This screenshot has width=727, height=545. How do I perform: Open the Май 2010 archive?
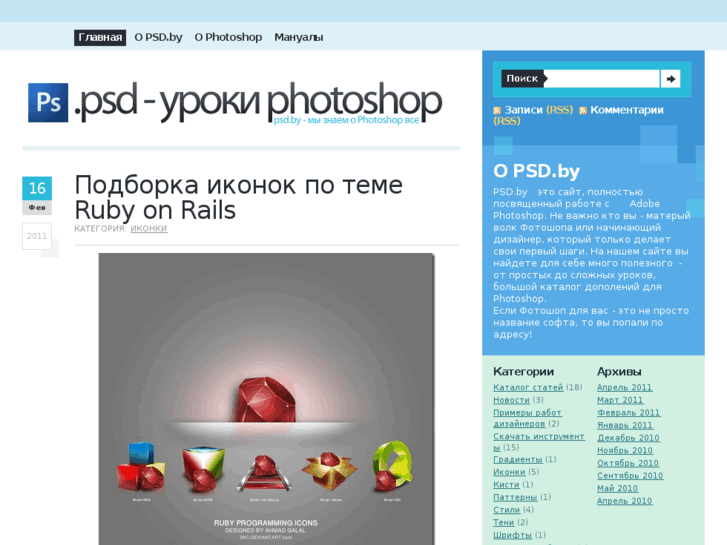[617, 488]
